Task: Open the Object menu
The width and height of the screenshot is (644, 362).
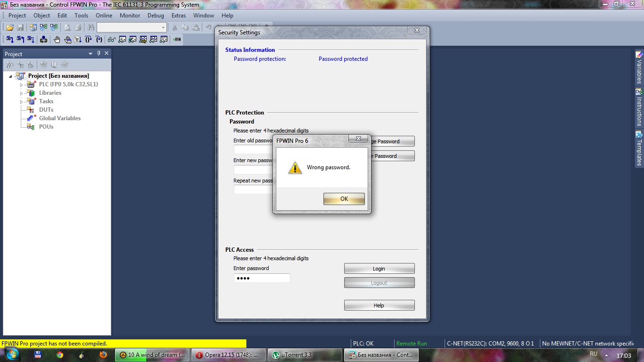Action: pos(42,16)
